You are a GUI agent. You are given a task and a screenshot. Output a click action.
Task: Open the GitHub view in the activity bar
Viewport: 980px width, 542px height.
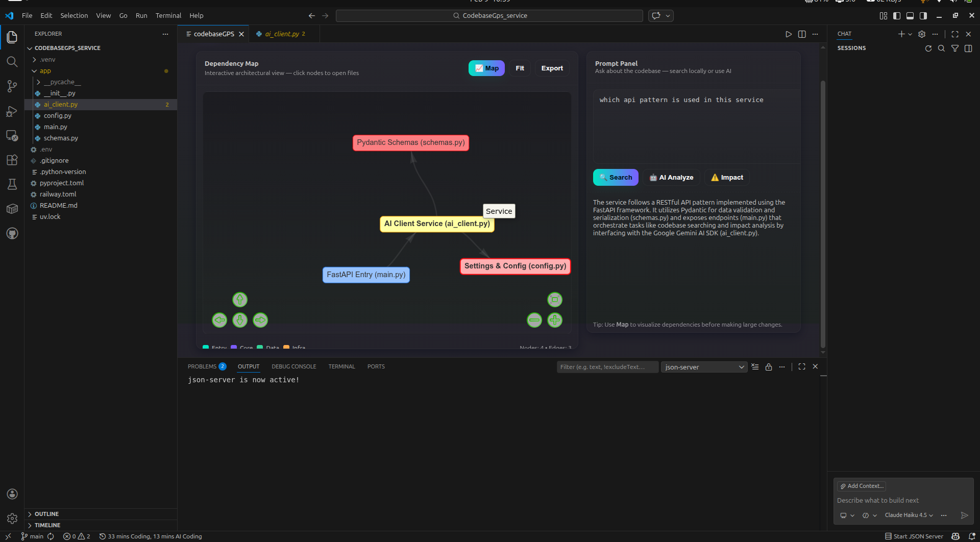pos(12,233)
